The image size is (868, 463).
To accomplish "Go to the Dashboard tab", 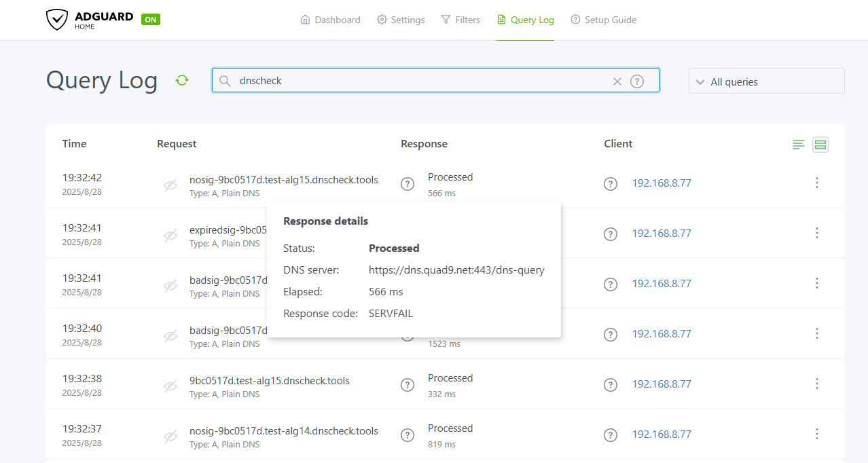I will click(330, 20).
